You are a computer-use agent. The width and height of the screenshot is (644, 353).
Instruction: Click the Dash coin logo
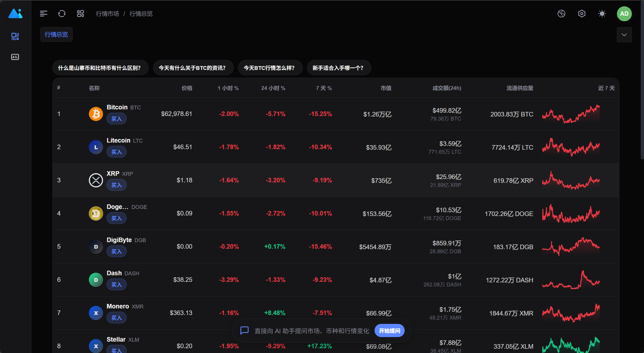tap(96, 280)
